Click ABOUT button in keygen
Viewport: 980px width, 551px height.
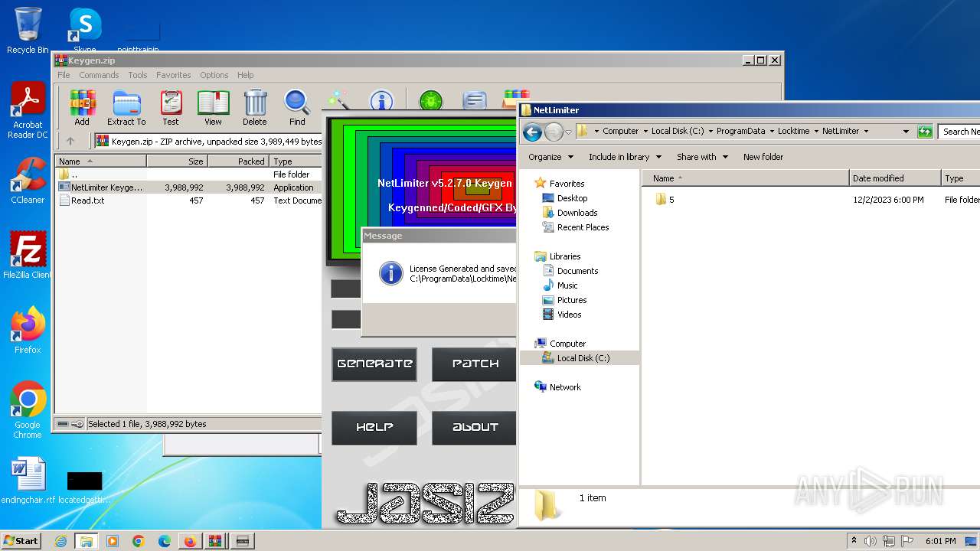pos(475,428)
